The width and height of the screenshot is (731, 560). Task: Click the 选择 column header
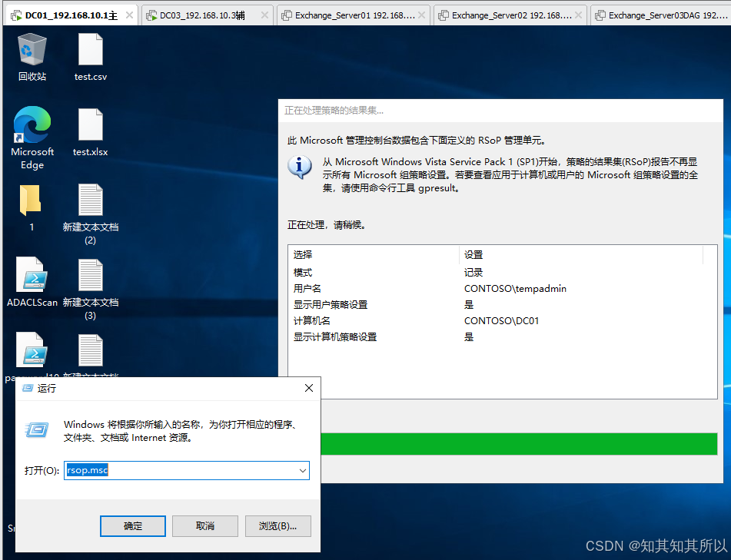coord(374,255)
